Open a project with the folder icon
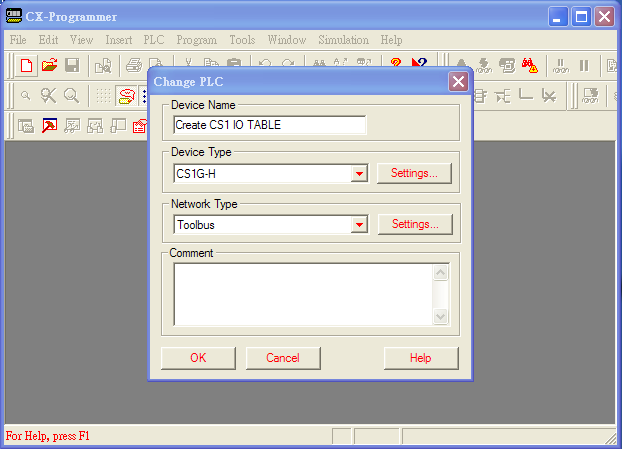The image size is (622, 449). point(50,65)
